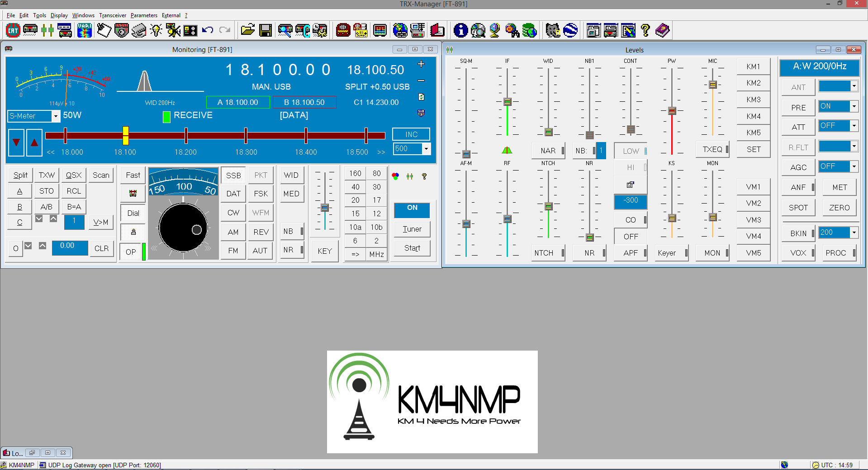Image resolution: width=868 pixels, height=470 pixels.
Task: Click the light bulb toolbar icon
Action: [156, 31]
